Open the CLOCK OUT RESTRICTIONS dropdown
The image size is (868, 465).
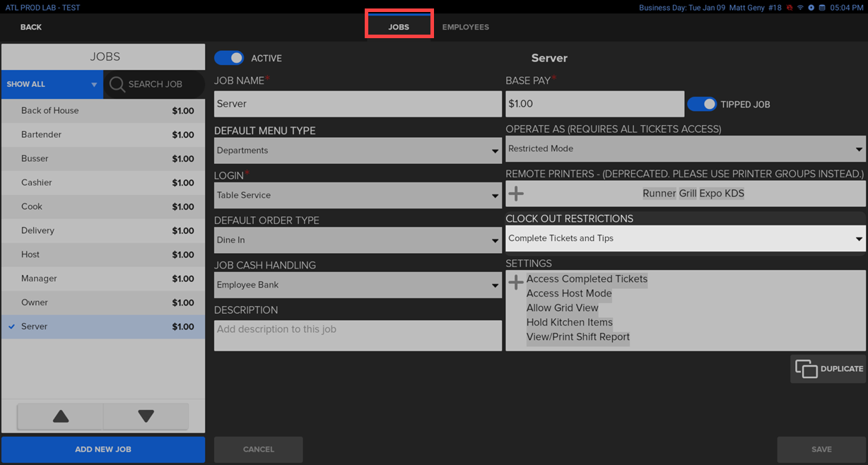684,239
